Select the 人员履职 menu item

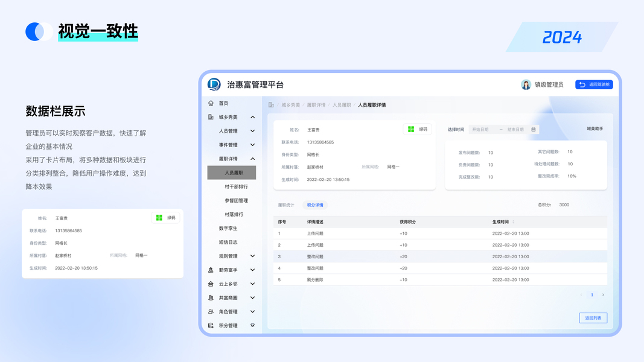point(232,173)
